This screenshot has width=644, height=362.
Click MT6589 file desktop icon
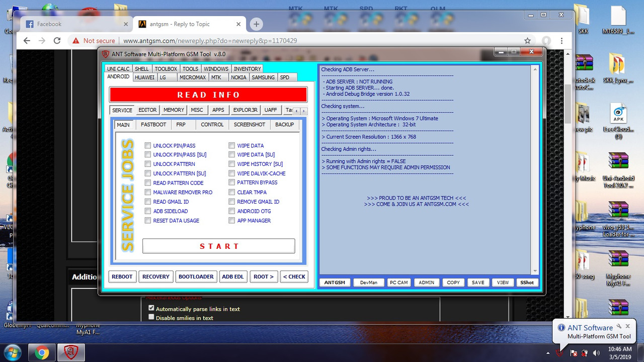click(x=618, y=20)
